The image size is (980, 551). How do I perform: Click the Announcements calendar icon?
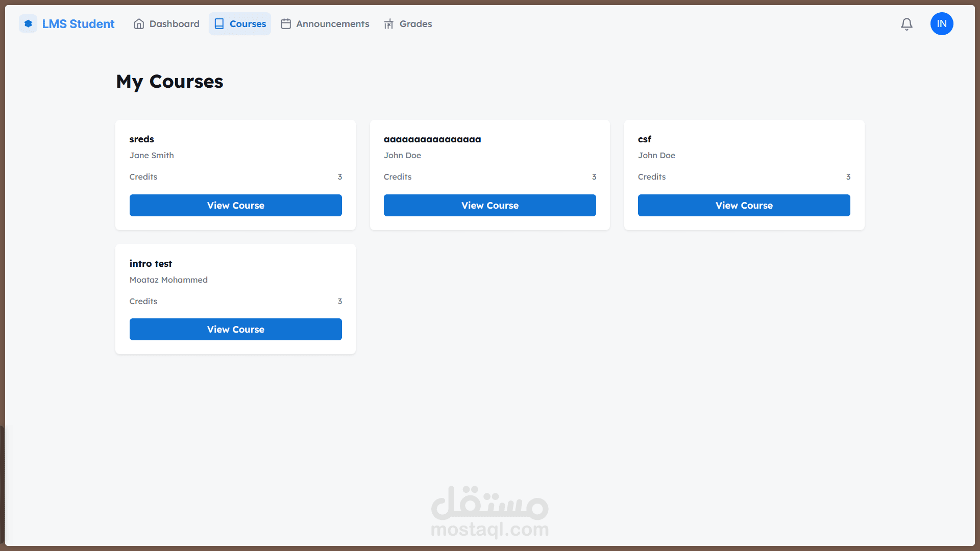(x=286, y=24)
